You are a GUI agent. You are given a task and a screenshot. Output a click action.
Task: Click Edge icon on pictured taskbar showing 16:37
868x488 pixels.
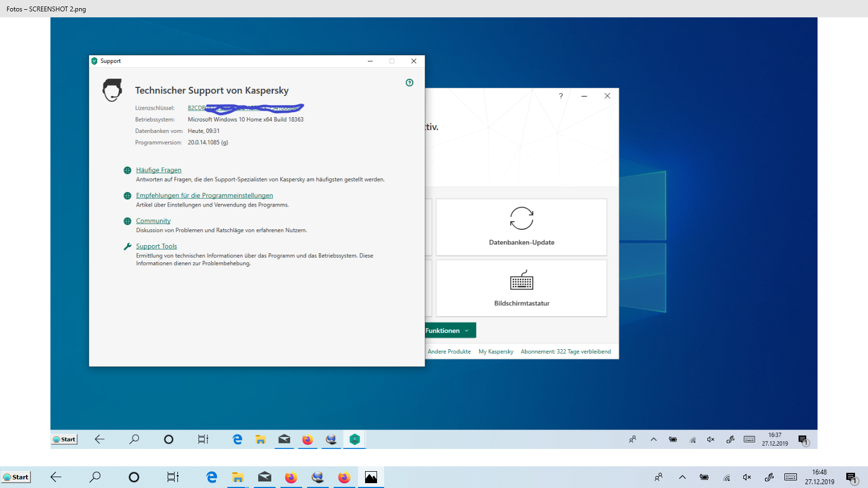click(x=237, y=439)
